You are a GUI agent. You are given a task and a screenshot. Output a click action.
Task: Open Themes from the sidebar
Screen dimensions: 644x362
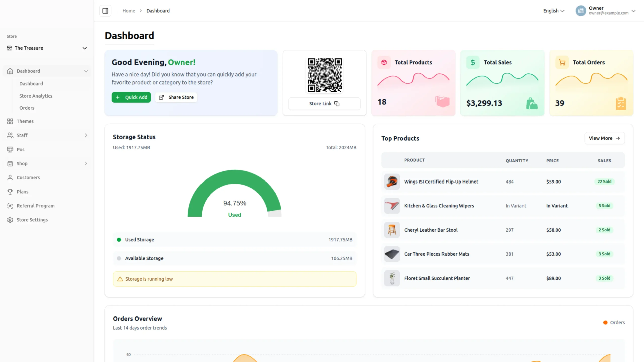25,121
